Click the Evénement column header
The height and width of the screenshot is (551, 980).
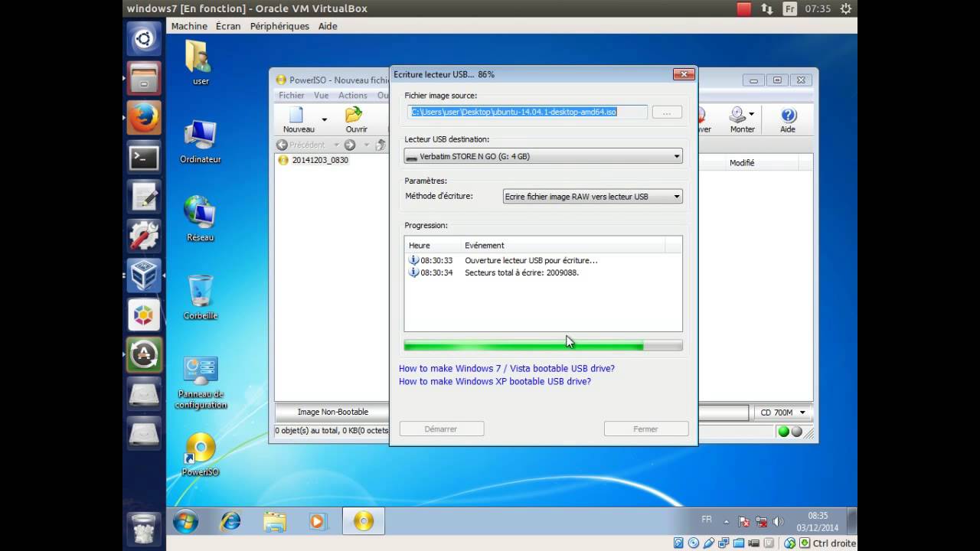[x=563, y=245]
